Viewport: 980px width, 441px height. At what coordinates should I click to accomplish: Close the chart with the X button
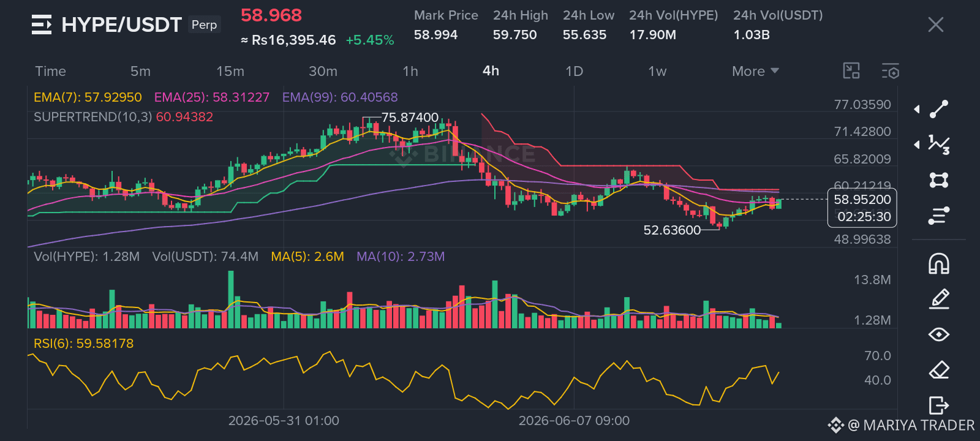pos(935,24)
